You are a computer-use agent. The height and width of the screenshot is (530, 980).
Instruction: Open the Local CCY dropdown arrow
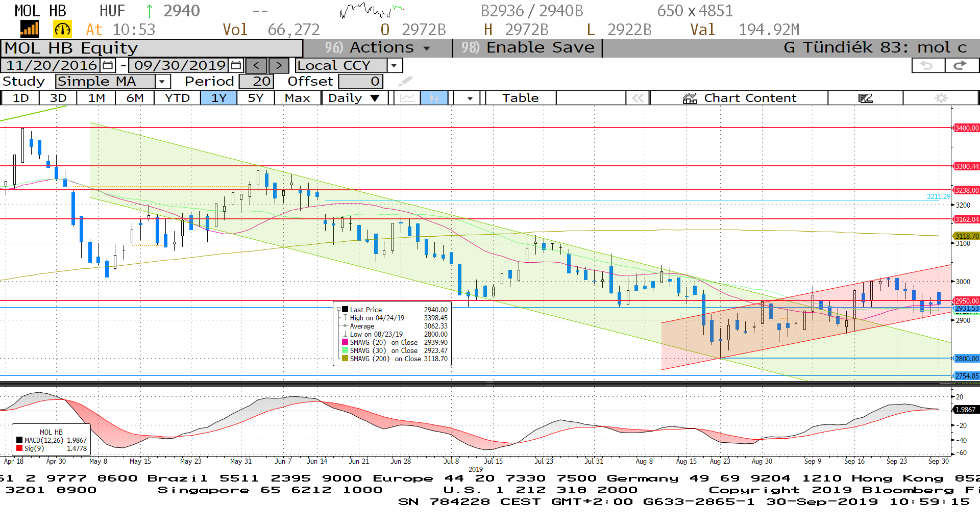coord(394,65)
